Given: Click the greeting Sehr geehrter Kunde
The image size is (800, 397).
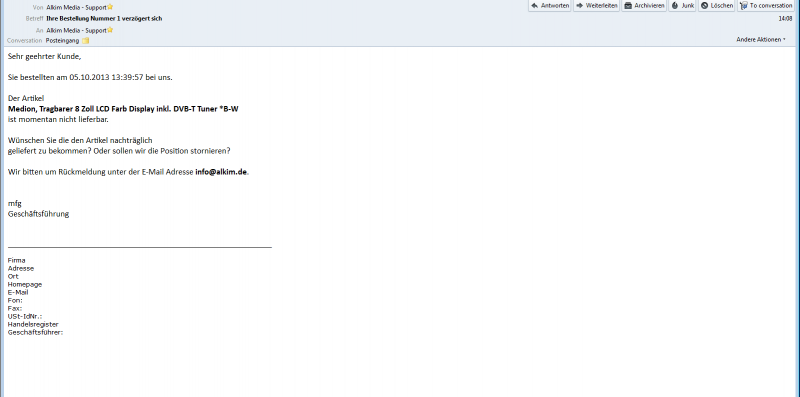Looking at the screenshot, I should [44, 57].
